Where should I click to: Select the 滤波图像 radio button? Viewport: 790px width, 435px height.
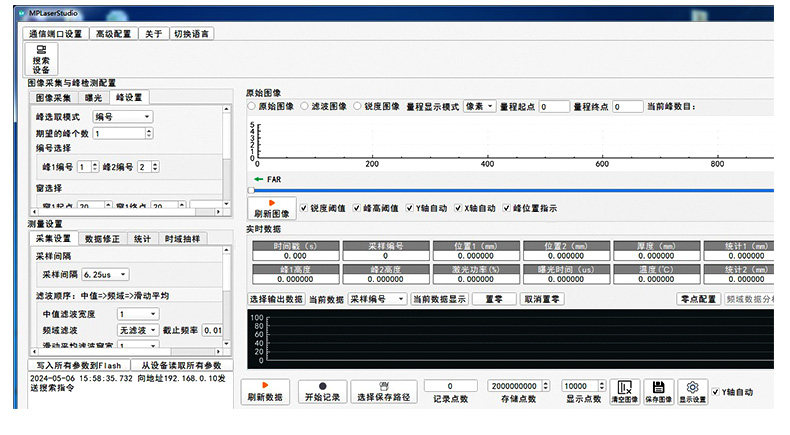pos(304,106)
